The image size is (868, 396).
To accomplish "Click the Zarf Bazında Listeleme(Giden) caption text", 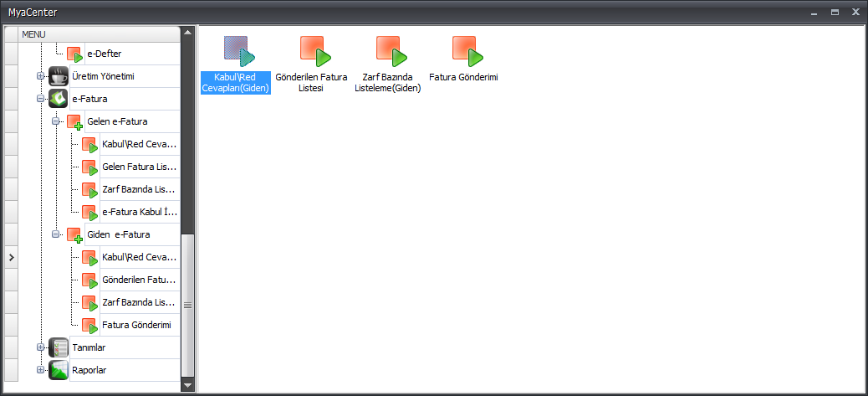I will click(x=387, y=83).
